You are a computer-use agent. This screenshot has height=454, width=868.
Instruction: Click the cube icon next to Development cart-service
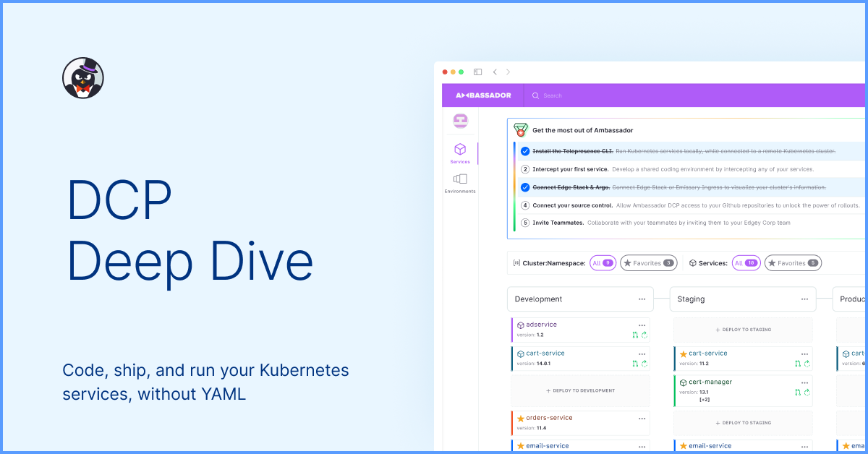pyautogui.click(x=520, y=354)
